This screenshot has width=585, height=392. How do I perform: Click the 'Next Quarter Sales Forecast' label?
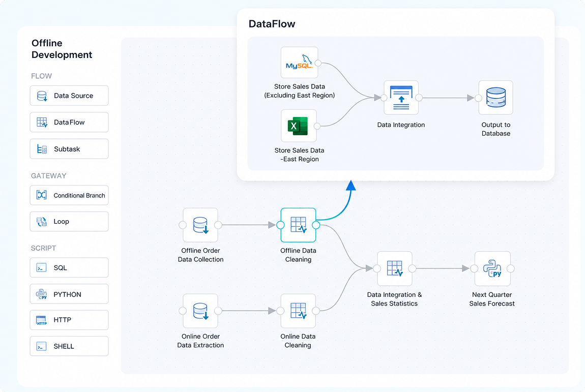[x=492, y=299]
